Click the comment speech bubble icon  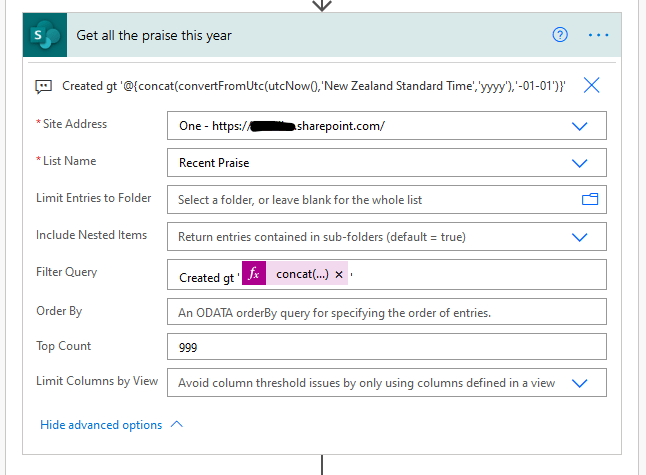[43, 86]
